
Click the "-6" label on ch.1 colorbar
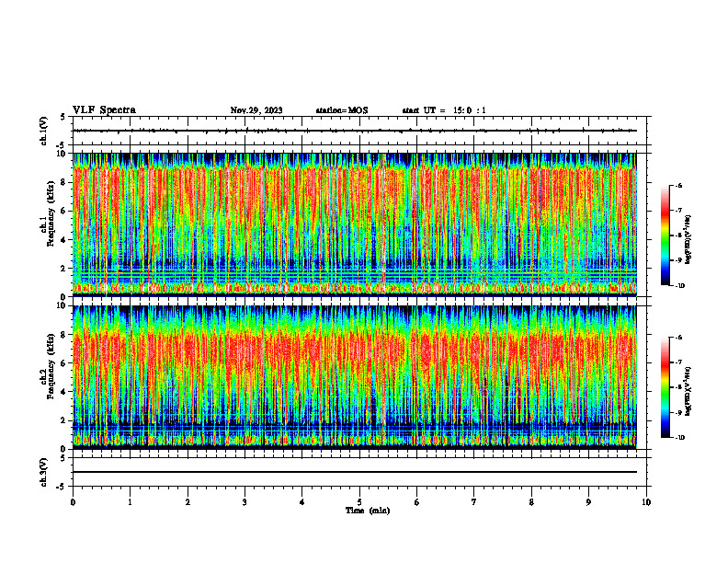pos(678,185)
